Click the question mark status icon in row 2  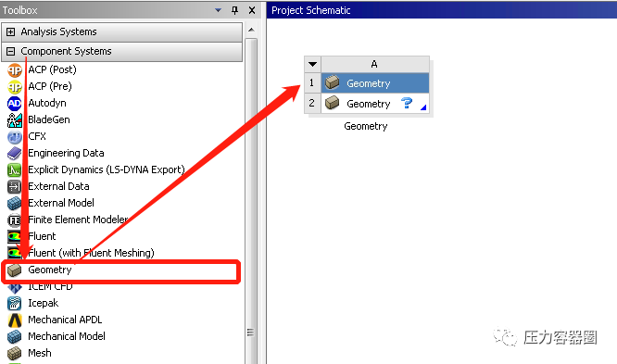click(x=407, y=103)
